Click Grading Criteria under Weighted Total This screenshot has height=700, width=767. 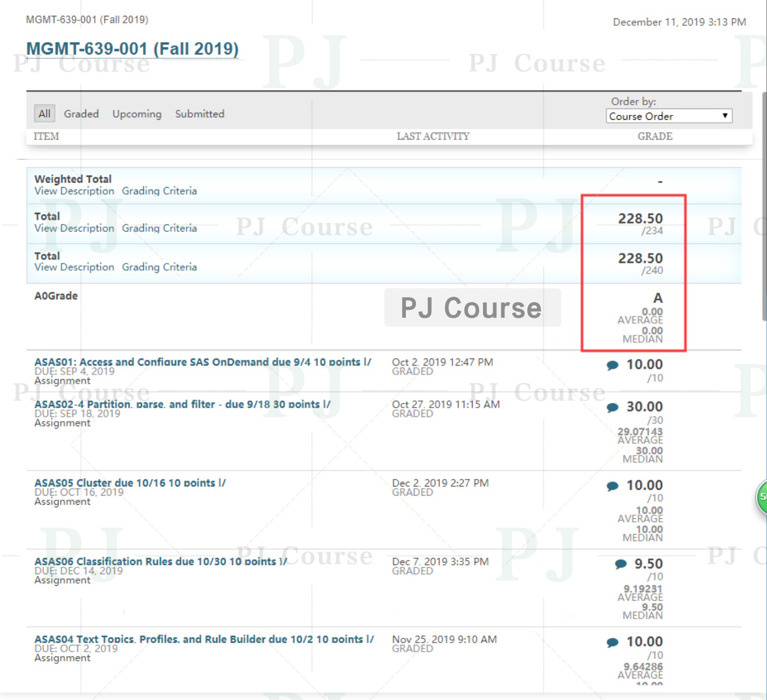159,191
